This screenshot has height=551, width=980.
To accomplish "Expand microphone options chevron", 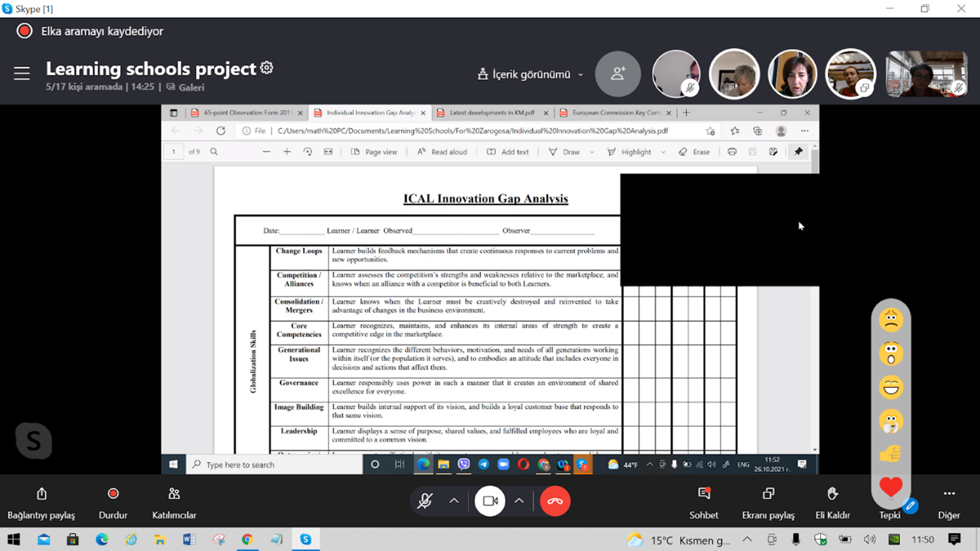I will click(x=454, y=501).
